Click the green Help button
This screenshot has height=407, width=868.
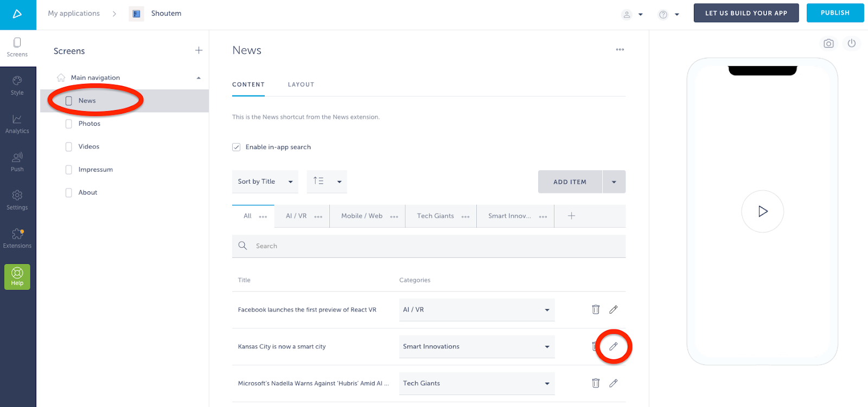click(17, 277)
